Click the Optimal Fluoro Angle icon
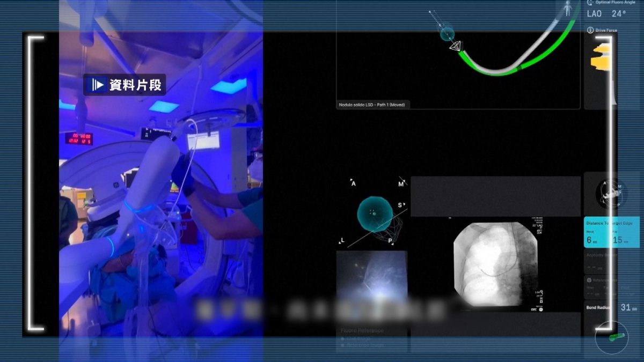 590,2
